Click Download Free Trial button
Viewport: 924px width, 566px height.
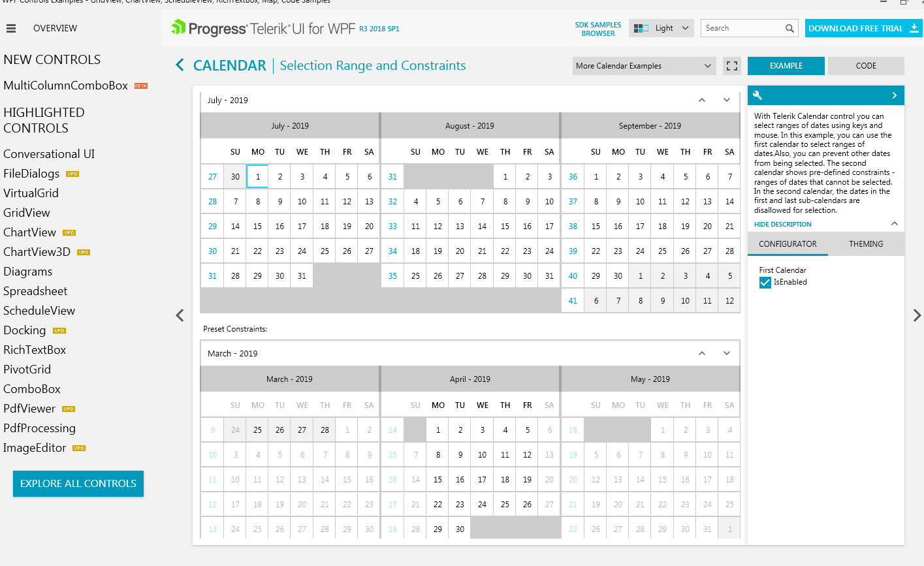(863, 28)
